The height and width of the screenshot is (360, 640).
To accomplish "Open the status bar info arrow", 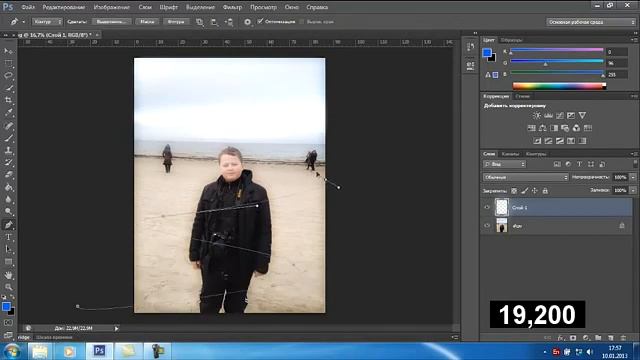I will [x=116, y=328].
